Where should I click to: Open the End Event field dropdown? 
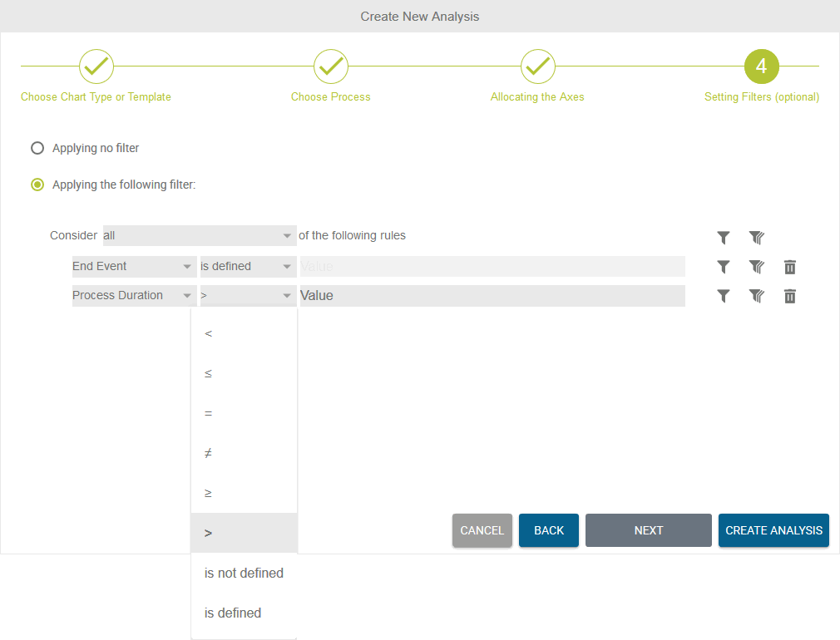click(133, 267)
